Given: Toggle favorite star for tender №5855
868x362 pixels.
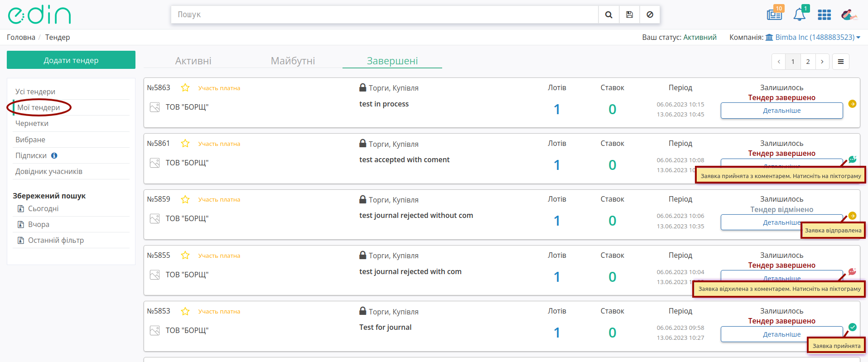Looking at the screenshot, I should 185,255.
